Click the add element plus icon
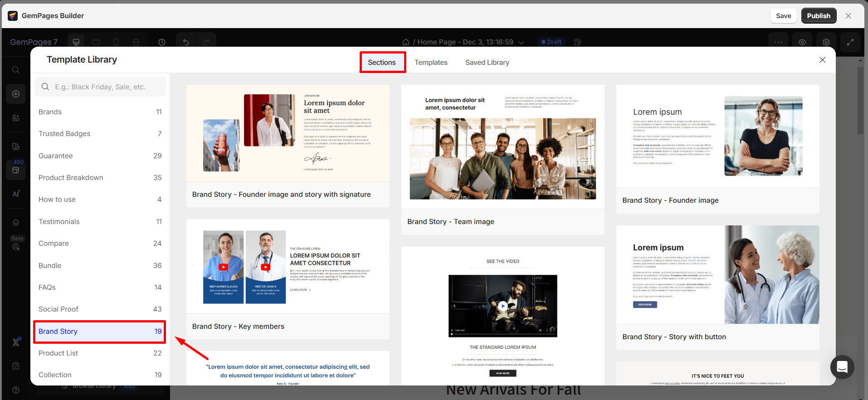The height and width of the screenshot is (400, 868). (x=16, y=94)
